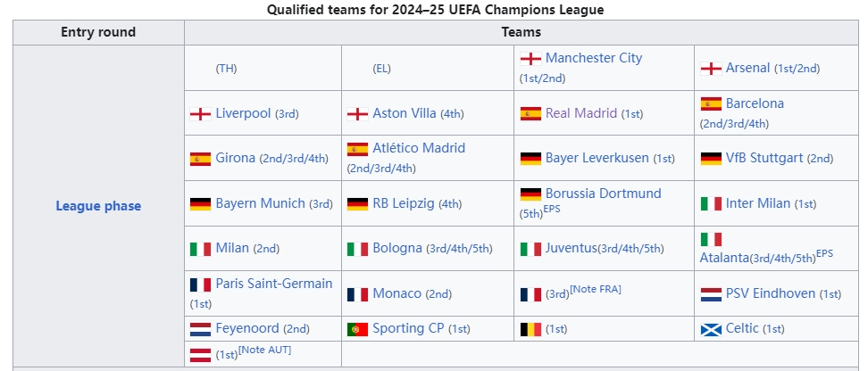This screenshot has width=868, height=371.
Task: Click the Germany flag beside Bayern Munich
Action: point(200,204)
